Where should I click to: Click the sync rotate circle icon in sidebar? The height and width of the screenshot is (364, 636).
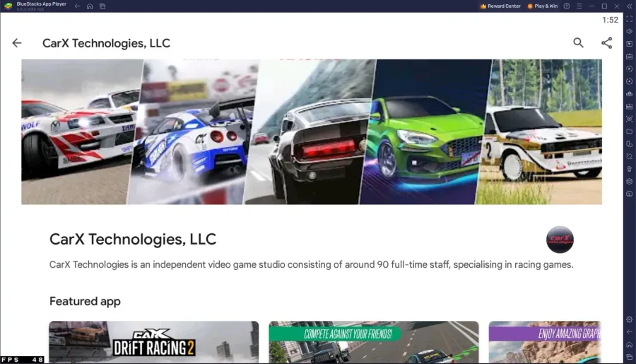pos(629,81)
